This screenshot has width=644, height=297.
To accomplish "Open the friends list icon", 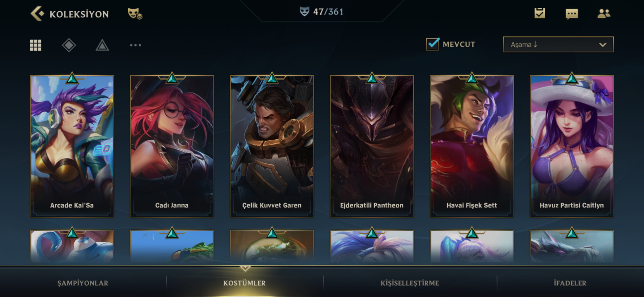I will (604, 13).
